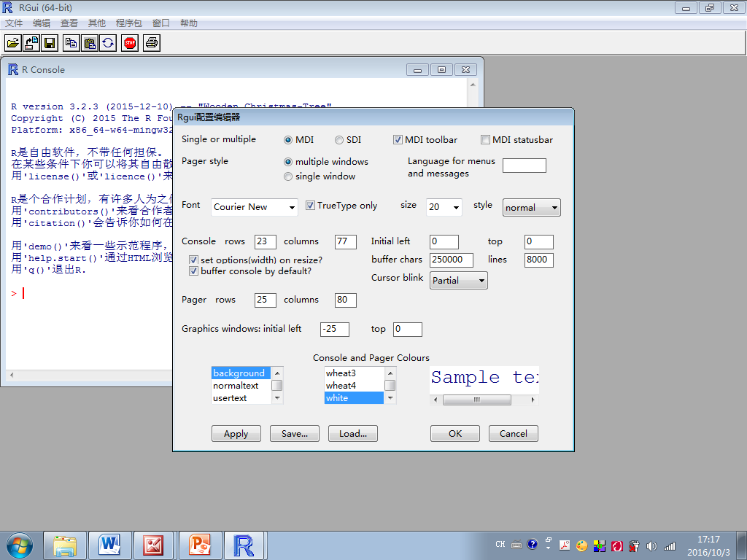Screen dimensions: 747x560
Task: Click the Console rows input field
Action: [266, 241]
